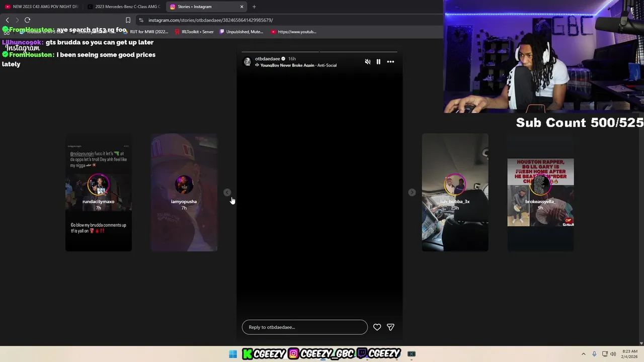Open the volume tray icon

pyautogui.click(x=613, y=354)
